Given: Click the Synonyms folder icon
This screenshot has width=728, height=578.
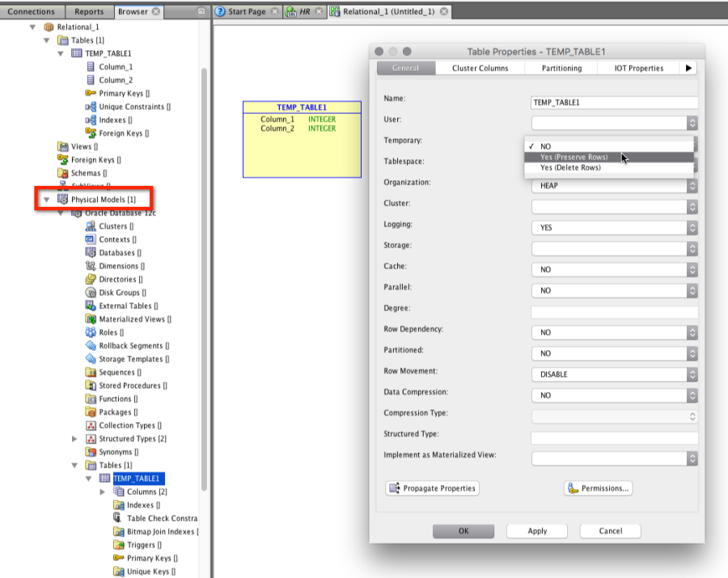Looking at the screenshot, I should [x=91, y=452].
